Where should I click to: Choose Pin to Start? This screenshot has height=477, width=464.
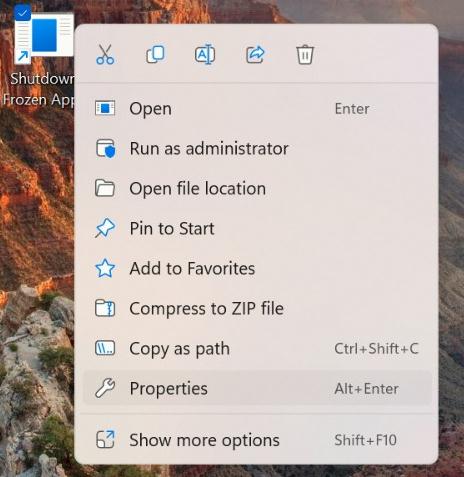coord(256,229)
